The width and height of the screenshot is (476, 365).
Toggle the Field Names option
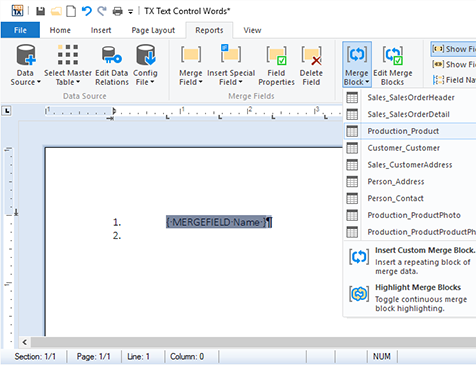[454, 80]
